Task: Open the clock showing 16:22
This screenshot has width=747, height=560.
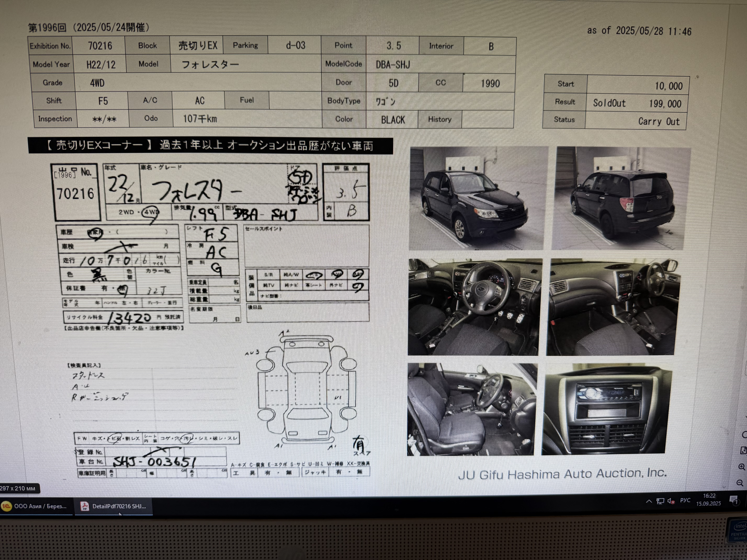Action: coord(709,500)
